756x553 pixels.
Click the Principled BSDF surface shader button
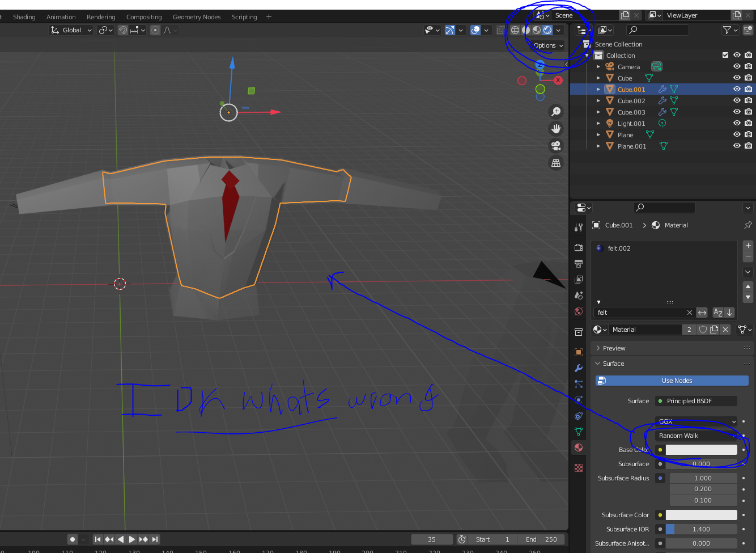[x=696, y=401]
